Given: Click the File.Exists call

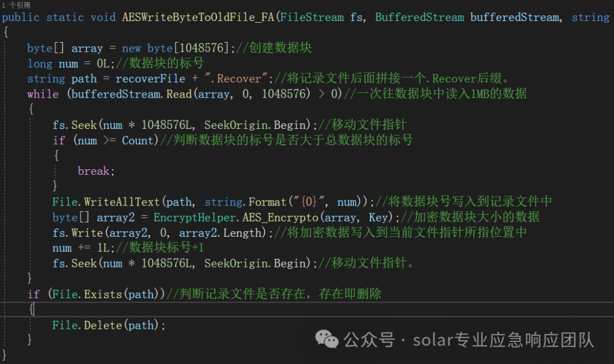Looking at the screenshot, I should pos(87,294).
